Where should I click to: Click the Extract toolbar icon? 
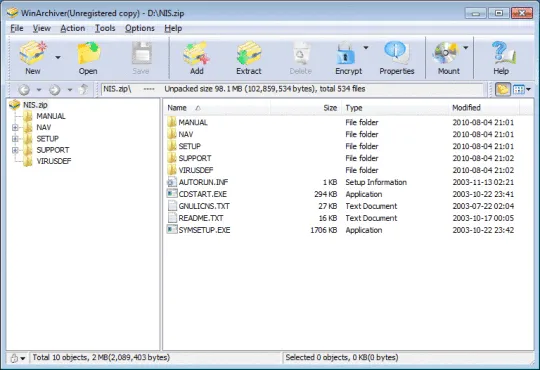(x=249, y=53)
